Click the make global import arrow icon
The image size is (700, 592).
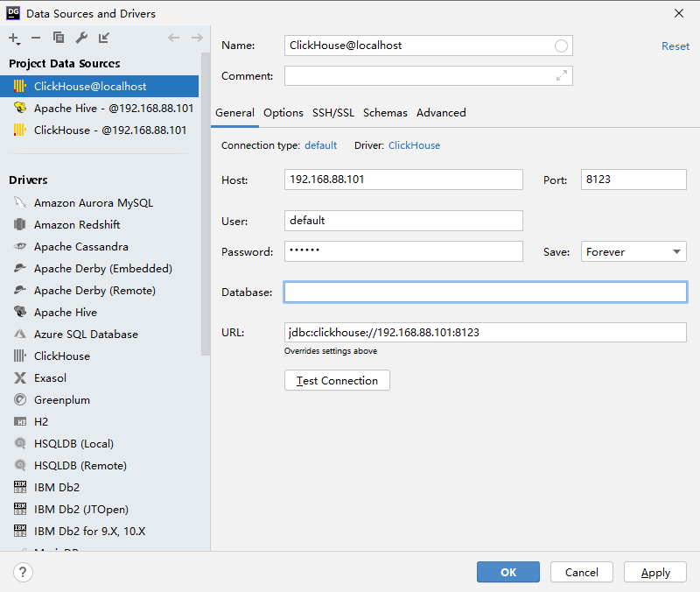(104, 38)
